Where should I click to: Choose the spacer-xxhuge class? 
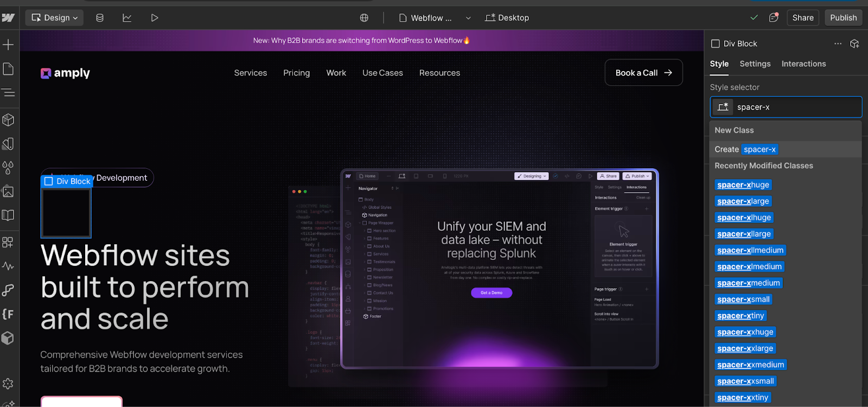tap(745, 332)
